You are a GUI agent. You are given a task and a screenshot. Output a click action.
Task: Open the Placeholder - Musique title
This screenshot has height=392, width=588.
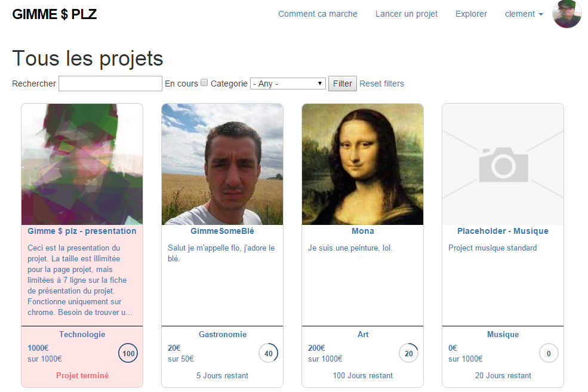pos(503,231)
